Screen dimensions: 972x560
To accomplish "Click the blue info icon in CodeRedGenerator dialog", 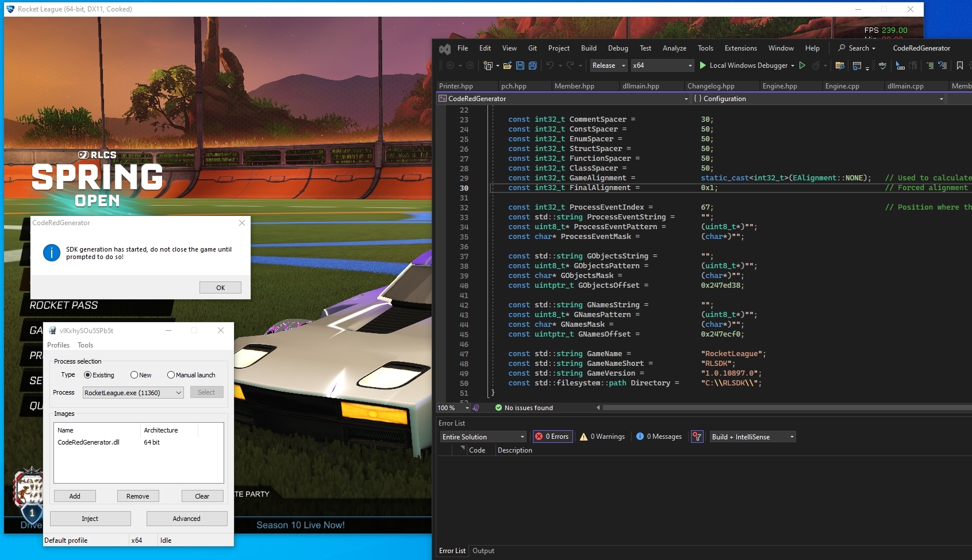I will point(52,253).
